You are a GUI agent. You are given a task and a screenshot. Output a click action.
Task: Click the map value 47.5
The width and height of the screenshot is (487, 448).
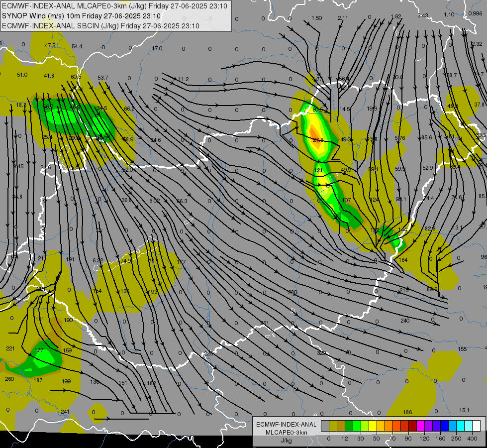click(50, 45)
